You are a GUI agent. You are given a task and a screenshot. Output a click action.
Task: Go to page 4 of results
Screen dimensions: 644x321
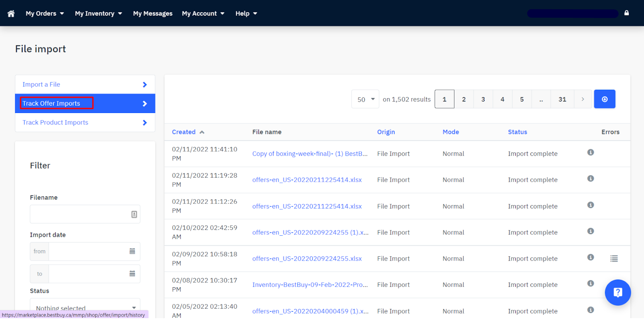tap(502, 99)
